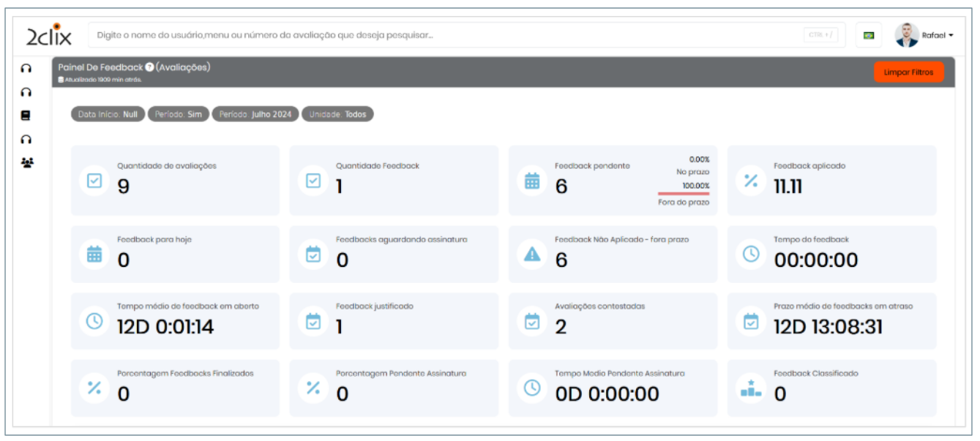Screen dimensions: 980x441
Task: Click the calendar icon on Feedback pendente
Action: point(532,181)
